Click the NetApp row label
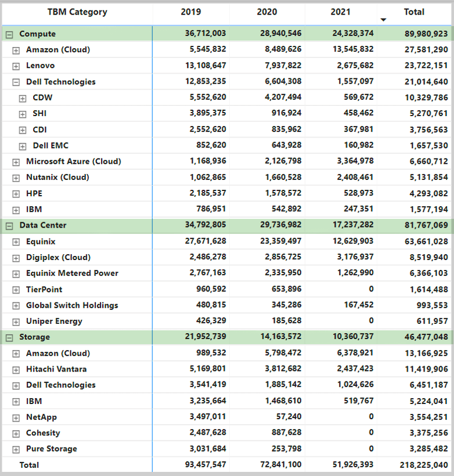The image size is (454, 476). pyautogui.click(x=41, y=417)
